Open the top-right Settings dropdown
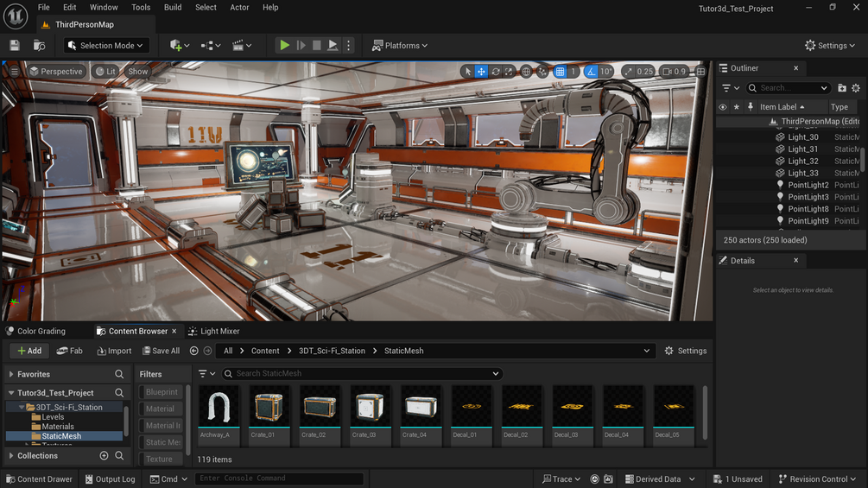Screen dimensions: 868x488 (830, 46)
